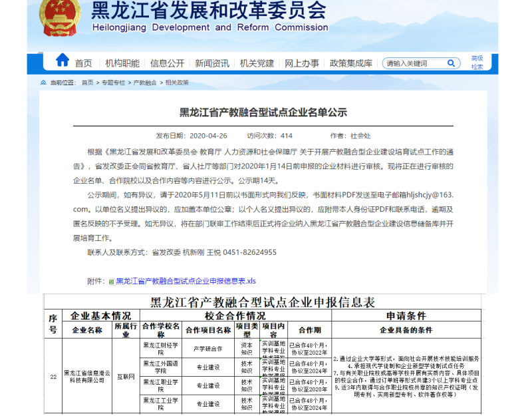Open the 机构职能 menu item
The image size is (532, 416).
[x=122, y=63]
